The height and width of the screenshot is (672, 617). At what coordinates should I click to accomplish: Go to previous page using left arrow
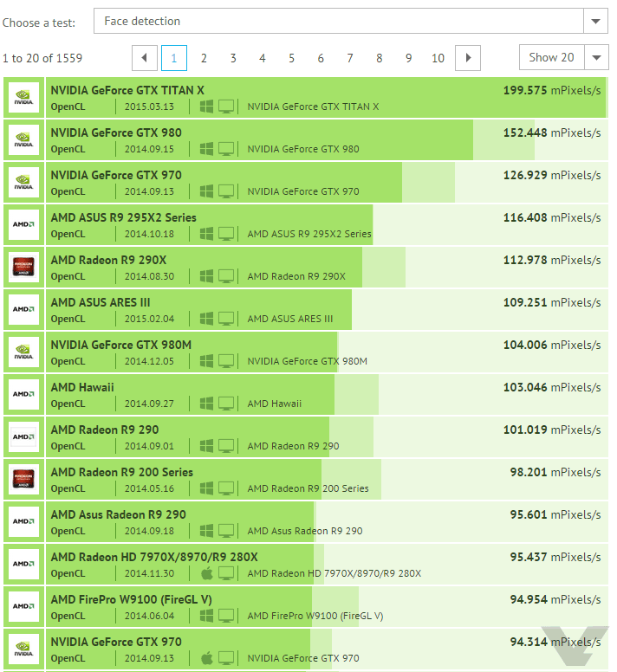pyautogui.click(x=145, y=58)
